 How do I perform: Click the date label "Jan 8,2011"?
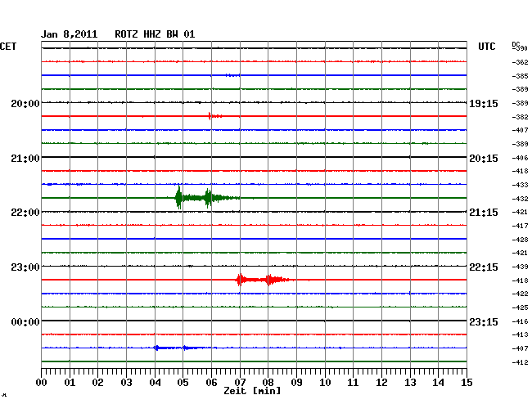tap(70, 34)
